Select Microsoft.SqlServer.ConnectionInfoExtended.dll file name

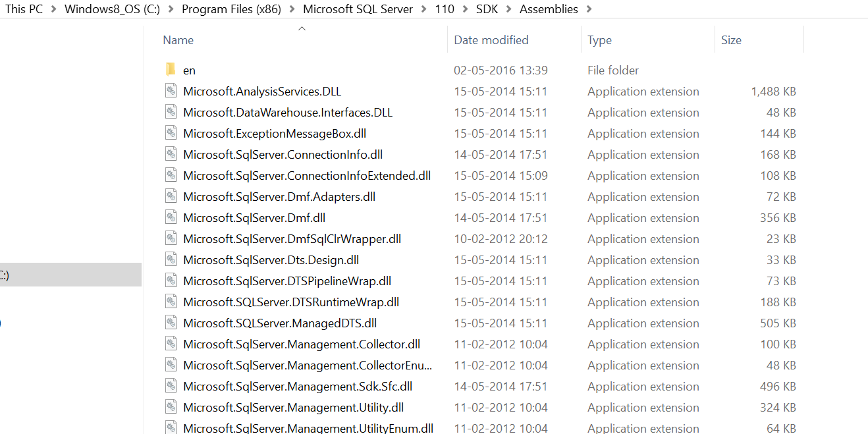307,176
